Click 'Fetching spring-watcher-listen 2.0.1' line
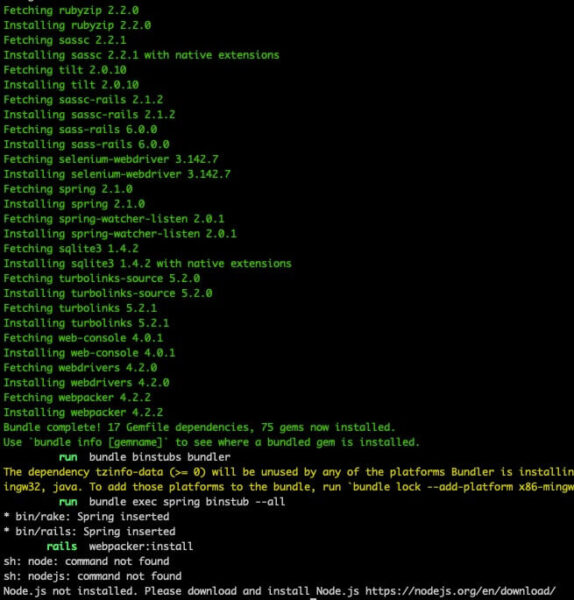This screenshot has height=600, width=574. [x=114, y=219]
